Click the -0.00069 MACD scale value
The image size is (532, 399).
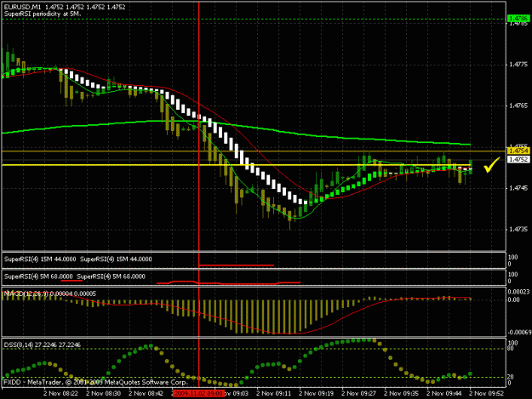point(518,333)
